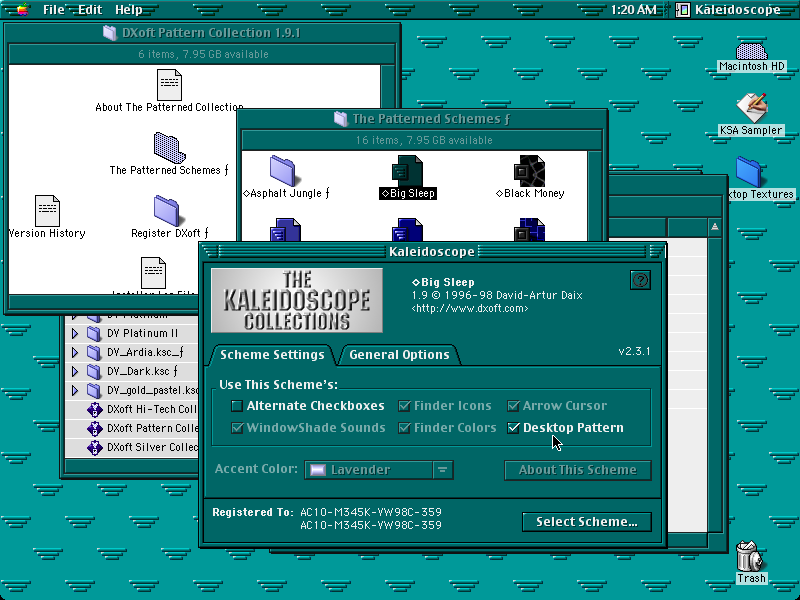Select The Patterned Schemes folder icon in DXoft window
Screen dimensions: 800x600
click(169, 148)
